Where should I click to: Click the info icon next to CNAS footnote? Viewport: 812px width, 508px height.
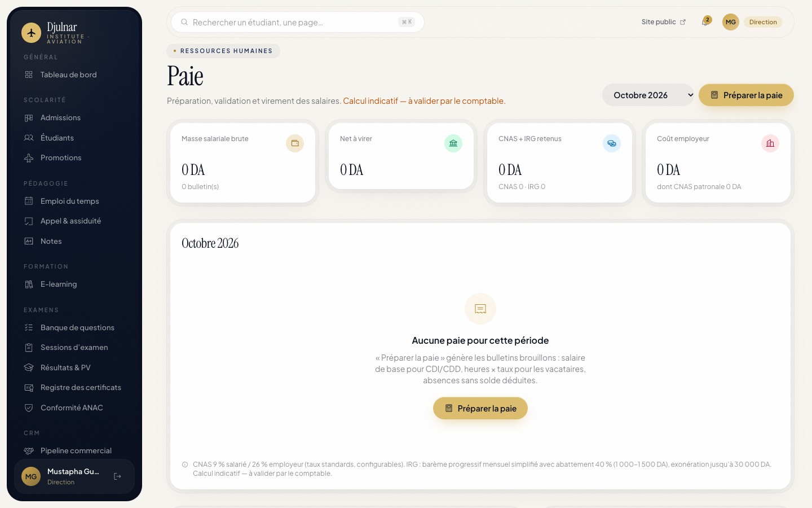coord(185,465)
